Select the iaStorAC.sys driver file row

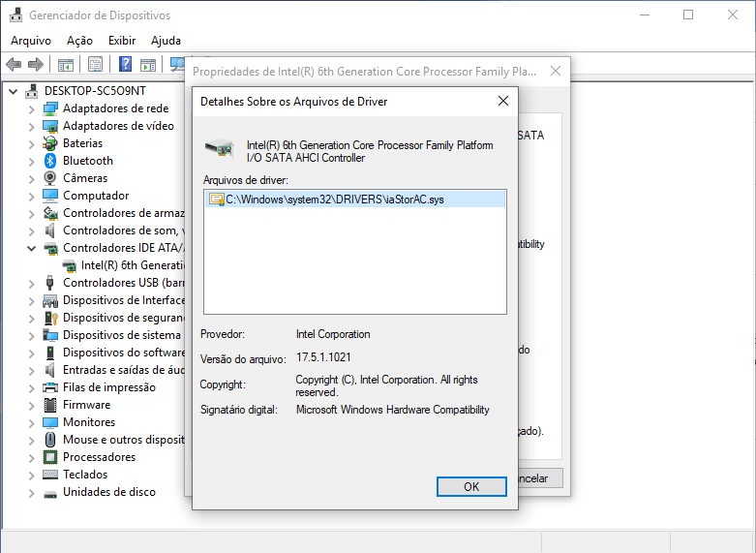click(355, 200)
